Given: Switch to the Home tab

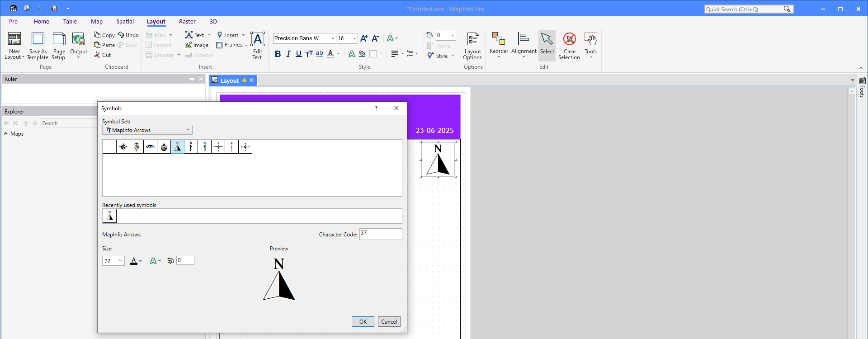Looking at the screenshot, I should coord(42,21).
